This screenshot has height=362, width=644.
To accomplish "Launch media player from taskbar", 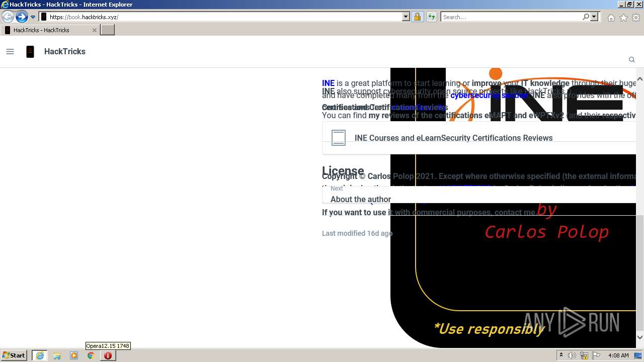I will tap(74, 355).
